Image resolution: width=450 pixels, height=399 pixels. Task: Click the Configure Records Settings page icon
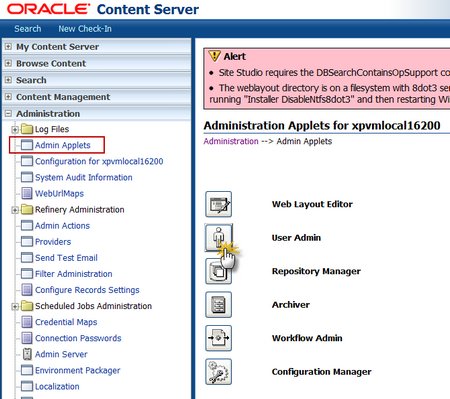point(27,290)
